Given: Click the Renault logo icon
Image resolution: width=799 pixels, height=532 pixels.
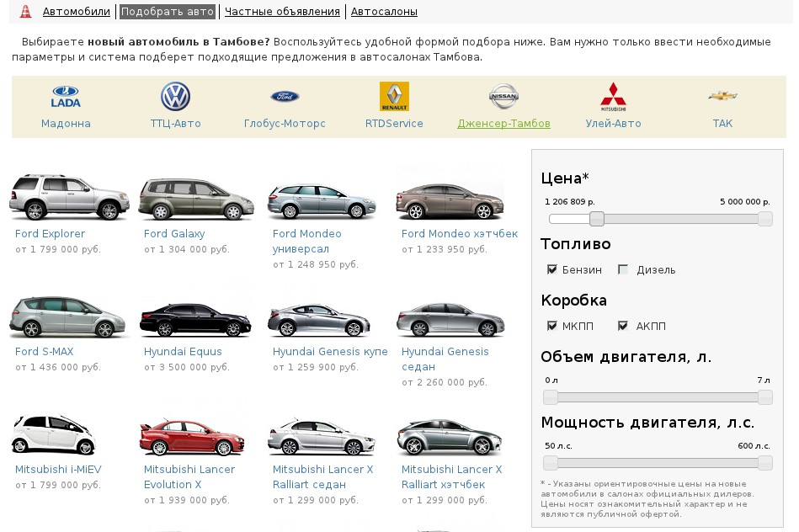Looking at the screenshot, I should coord(394,96).
